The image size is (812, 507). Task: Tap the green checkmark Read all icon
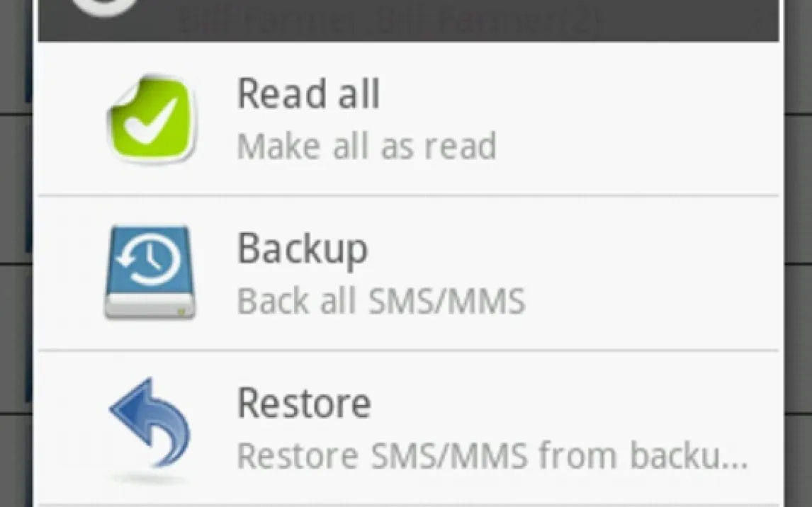tap(151, 118)
